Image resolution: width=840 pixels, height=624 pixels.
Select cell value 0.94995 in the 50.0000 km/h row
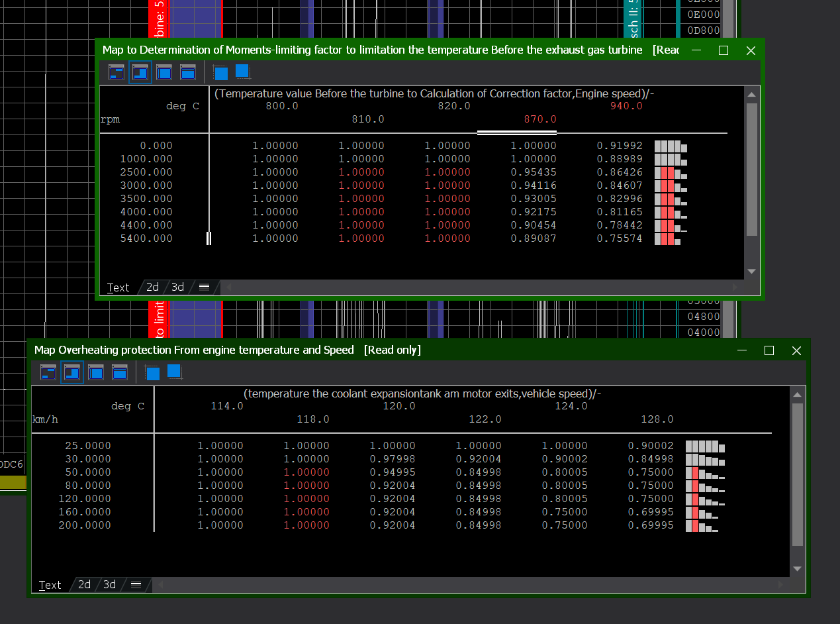(393, 472)
